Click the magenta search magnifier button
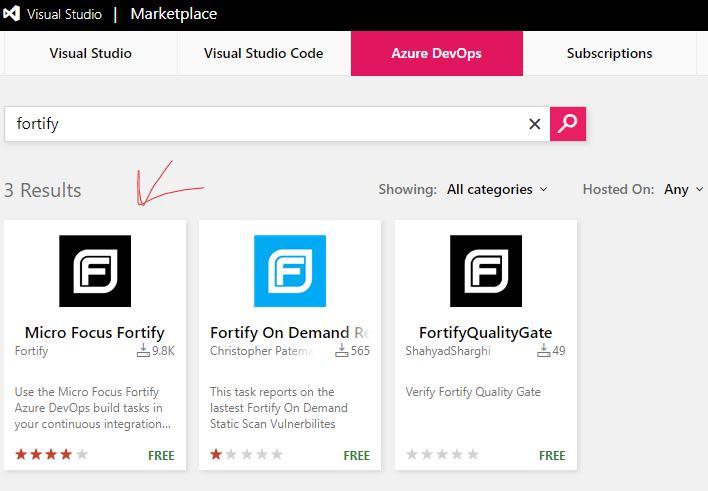708x491 pixels. [568, 124]
